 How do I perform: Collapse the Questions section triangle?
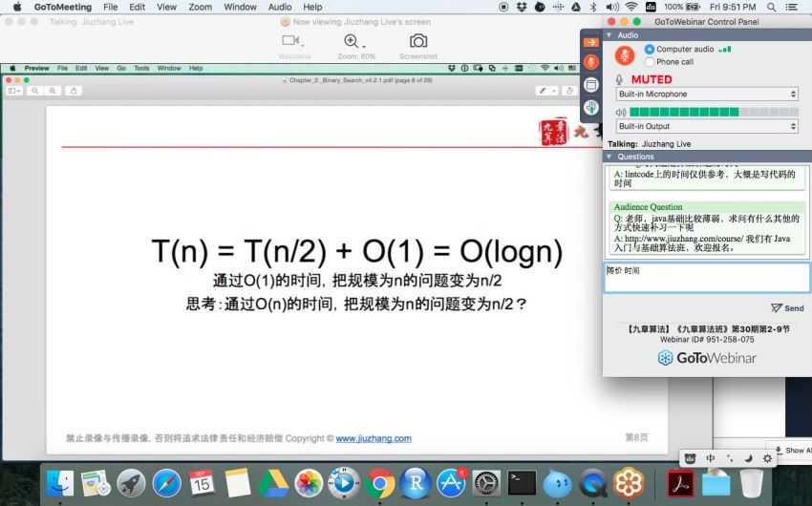pyautogui.click(x=609, y=157)
